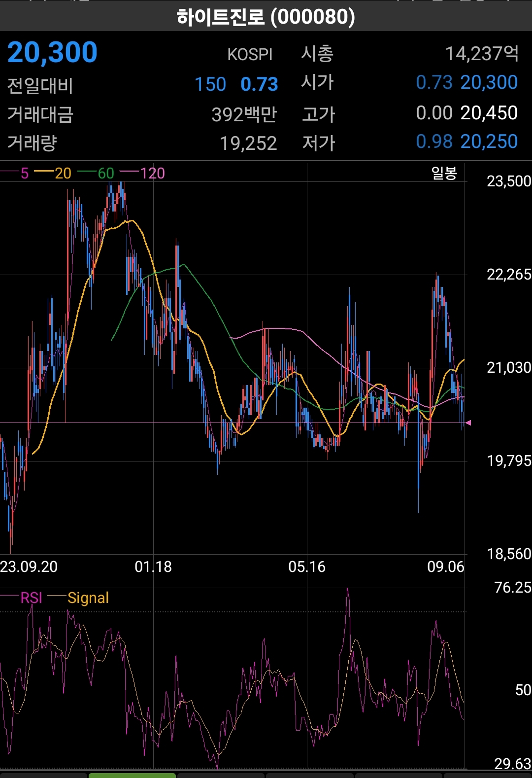Tap the 0.98 percentage in 저가 row
Viewport: 532px width, 778px height.
(x=434, y=141)
